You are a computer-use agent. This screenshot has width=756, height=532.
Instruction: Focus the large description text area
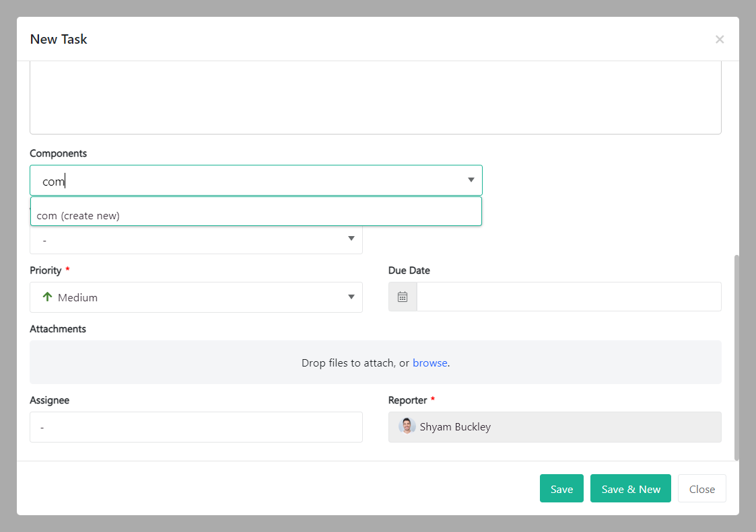(x=375, y=98)
